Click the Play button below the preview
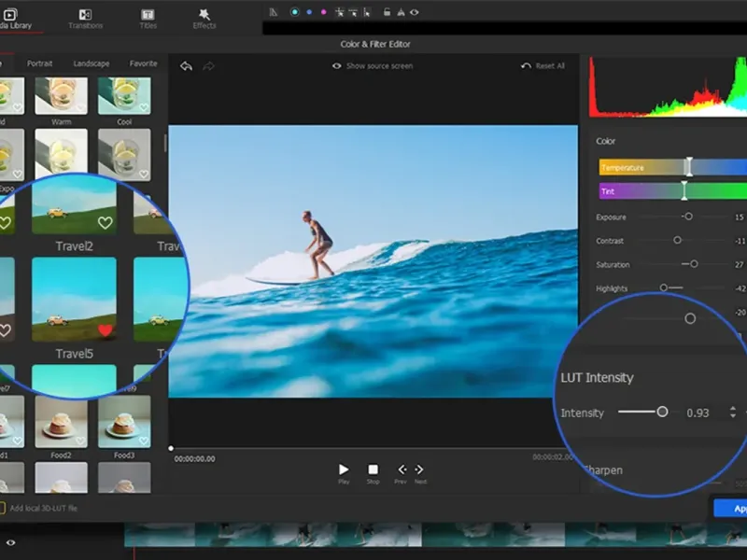The height and width of the screenshot is (560, 747). (344, 469)
